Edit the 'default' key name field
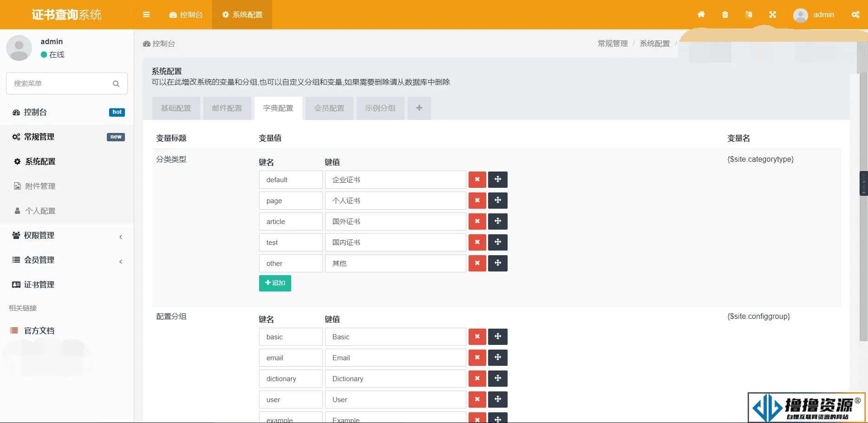This screenshot has width=868, height=423. pyautogui.click(x=291, y=180)
